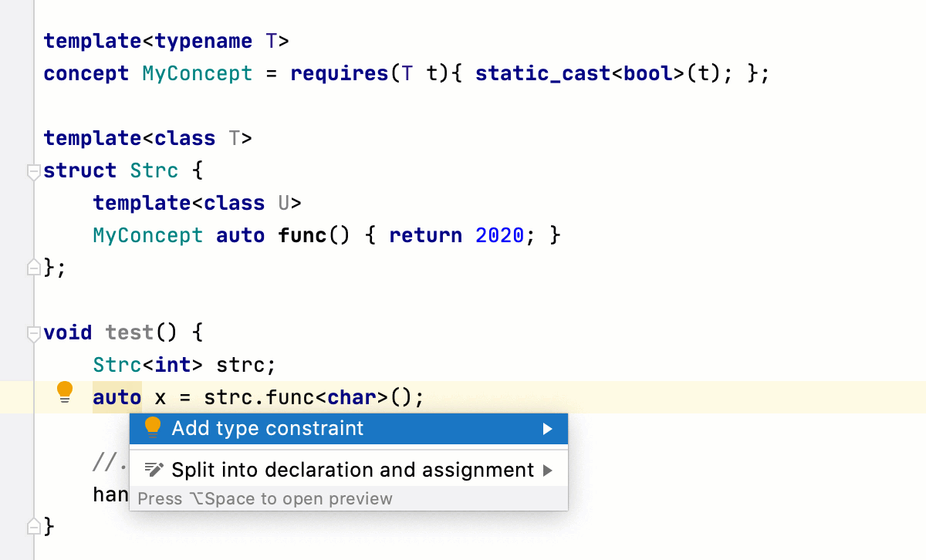Click template<class U> line
This screenshot has height=560, width=926.
tap(198, 203)
